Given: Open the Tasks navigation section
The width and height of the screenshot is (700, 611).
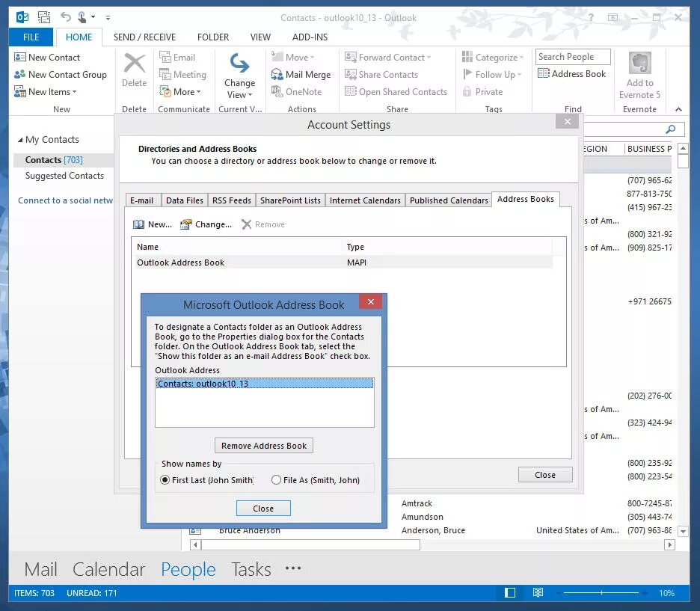Looking at the screenshot, I should [x=251, y=569].
